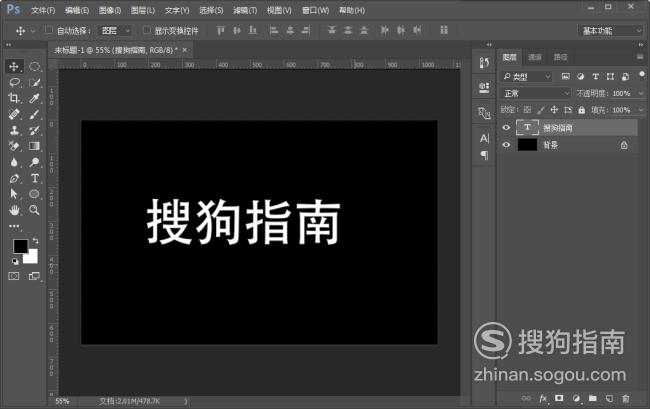Hide the 背景 layer

[506, 145]
